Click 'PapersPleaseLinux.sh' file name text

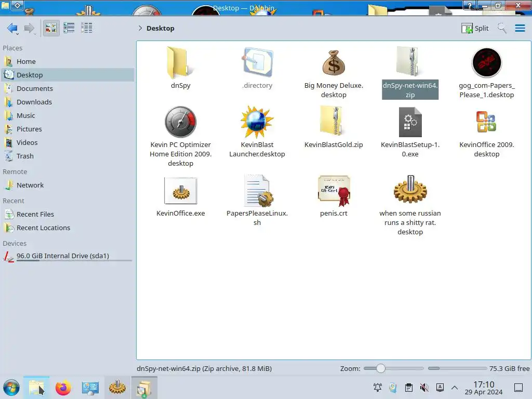[x=257, y=218]
